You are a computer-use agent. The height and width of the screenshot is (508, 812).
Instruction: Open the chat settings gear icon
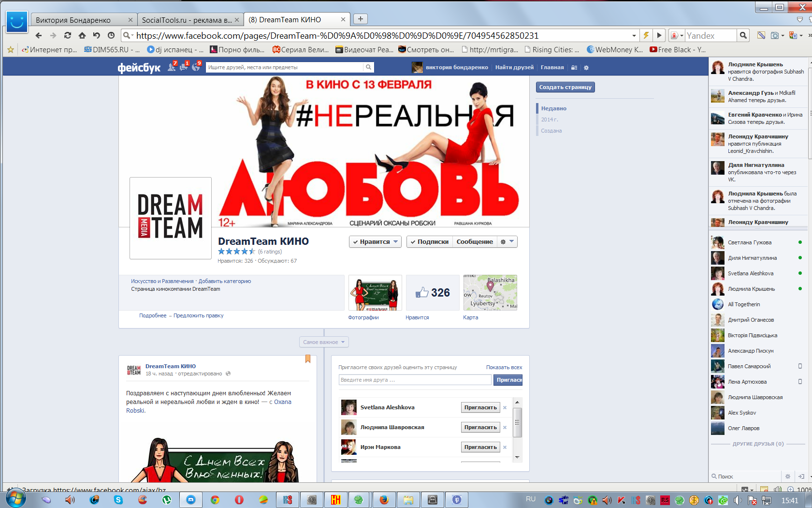[x=788, y=477]
